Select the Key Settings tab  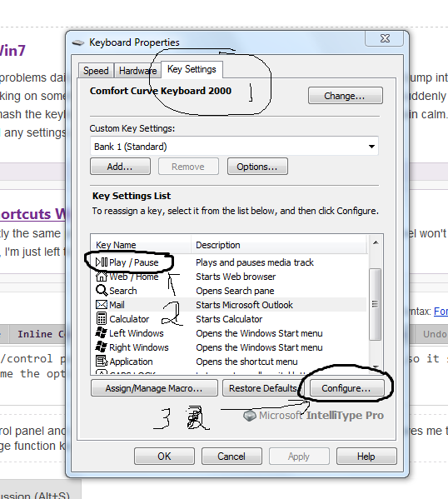192,69
